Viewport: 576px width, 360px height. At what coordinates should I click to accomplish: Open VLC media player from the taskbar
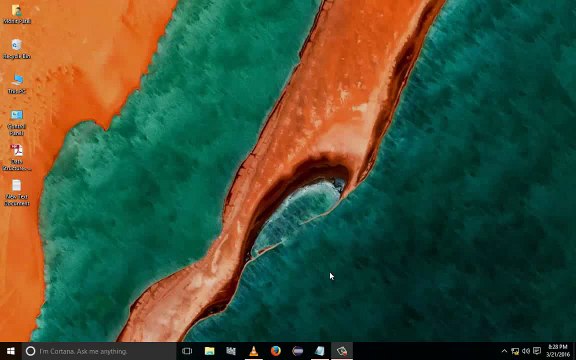253,351
